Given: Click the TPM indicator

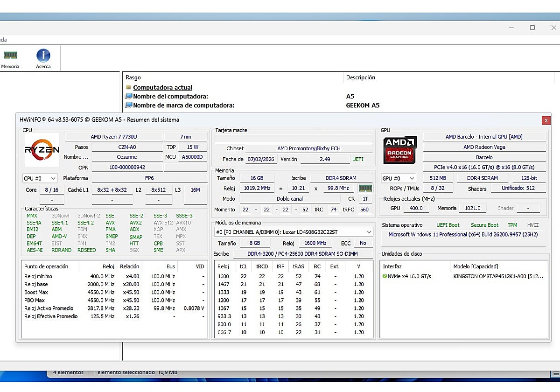Looking at the screenshot, I should (x=512, y=225).
